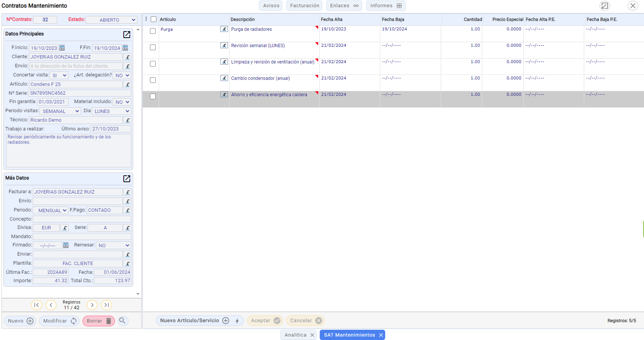Viewport: 644px width, 340px height.
Task: Open the article lookup icon in the Purga row
Action: [x=224, y=29]
